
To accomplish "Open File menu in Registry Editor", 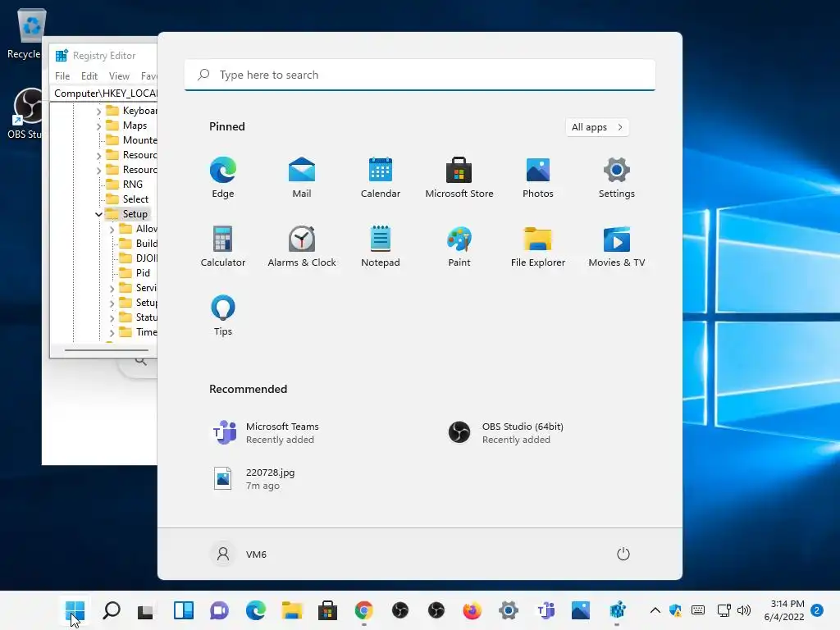I will click(62, 76).
